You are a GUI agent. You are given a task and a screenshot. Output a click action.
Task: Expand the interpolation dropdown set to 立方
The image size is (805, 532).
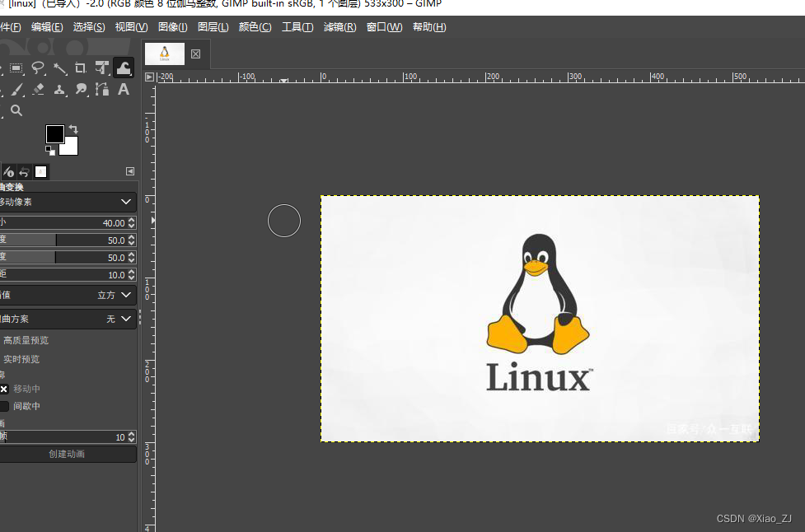[x=67, y=295]
